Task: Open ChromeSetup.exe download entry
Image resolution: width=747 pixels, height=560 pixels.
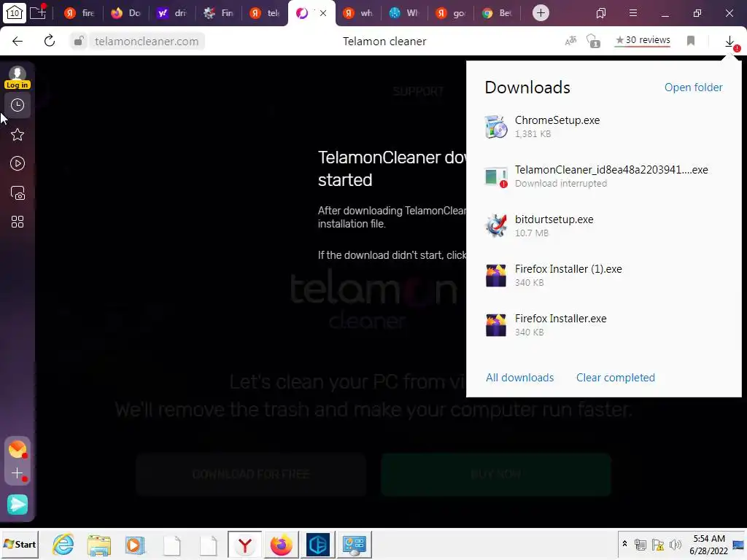Action: pos(603,127)
